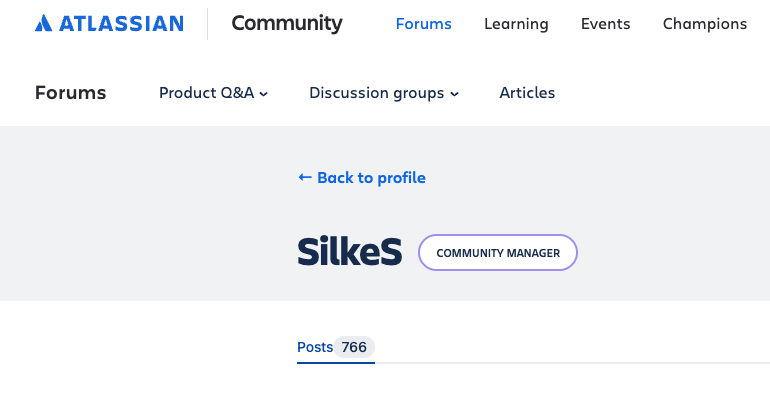Open the Learning menu item
The width and height of the screenshot is (770, 395).
click(x=516, y=24)
